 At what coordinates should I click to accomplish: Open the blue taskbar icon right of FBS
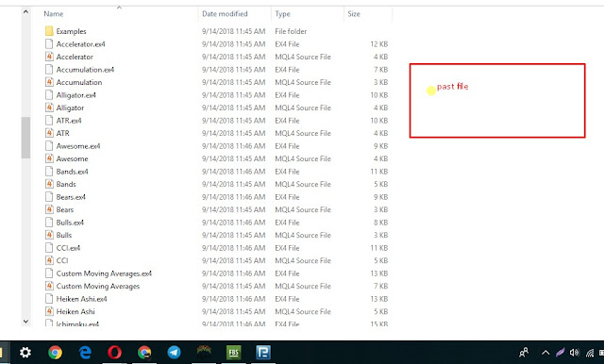263,352
